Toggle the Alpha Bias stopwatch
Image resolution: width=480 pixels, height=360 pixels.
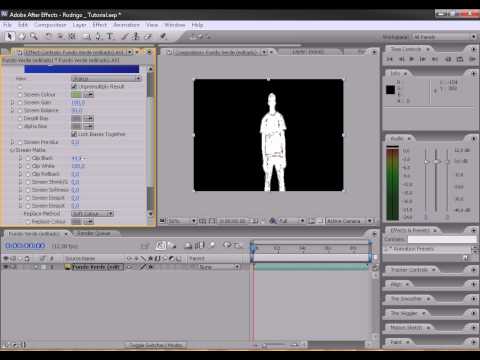(x=20, y=126)
